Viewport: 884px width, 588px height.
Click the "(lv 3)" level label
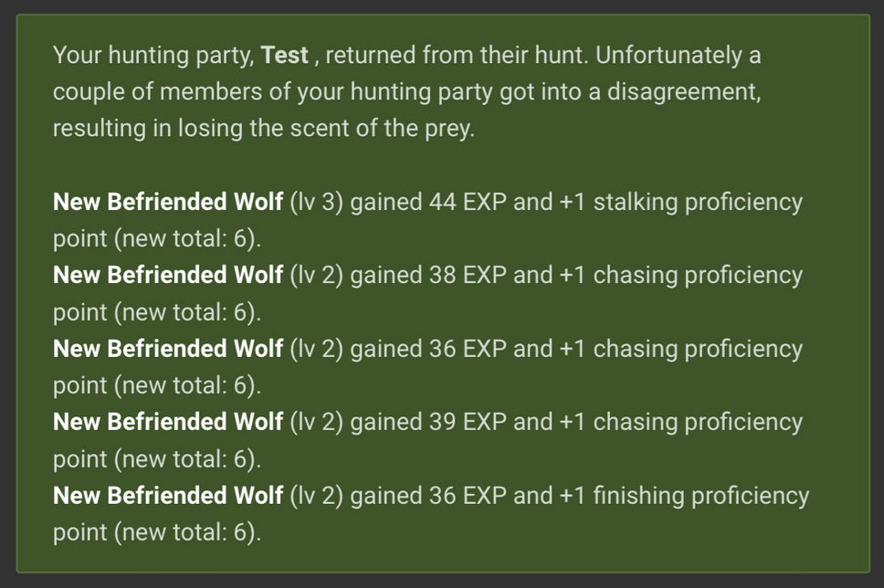point(316,202)
